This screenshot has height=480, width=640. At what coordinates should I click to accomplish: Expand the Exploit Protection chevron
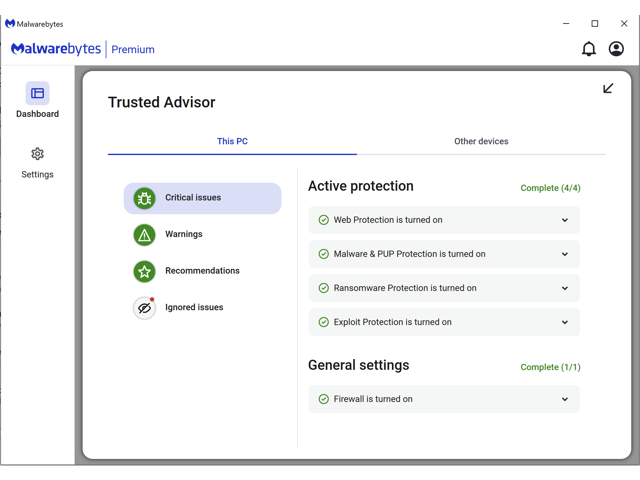point(565,322)
